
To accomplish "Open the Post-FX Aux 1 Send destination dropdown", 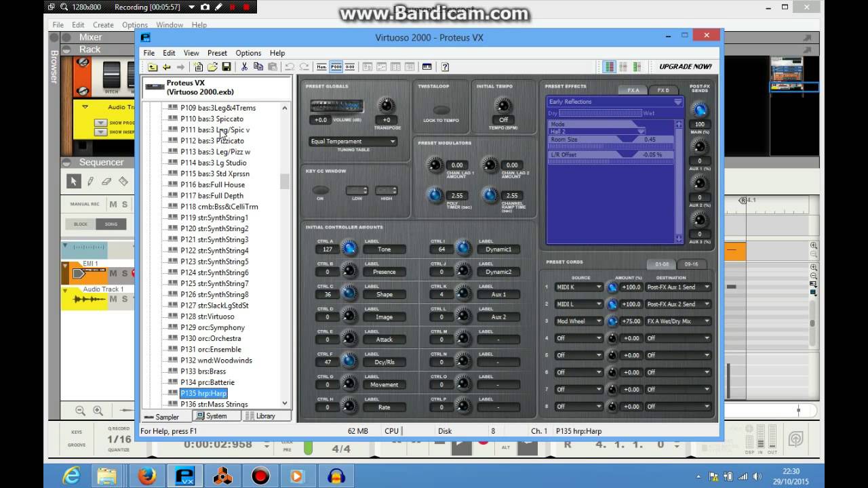I will [x=677, y=287].
